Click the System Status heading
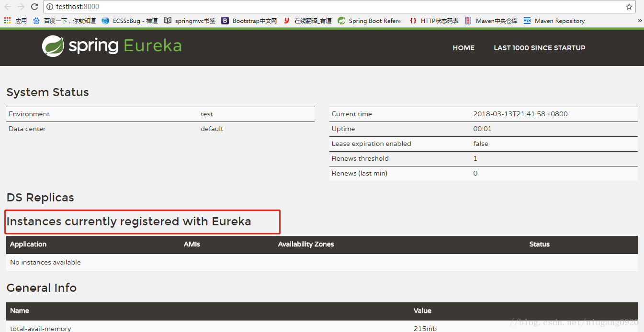Image resolution: width=644 pixels, height=332 pixels. (48, 92)
